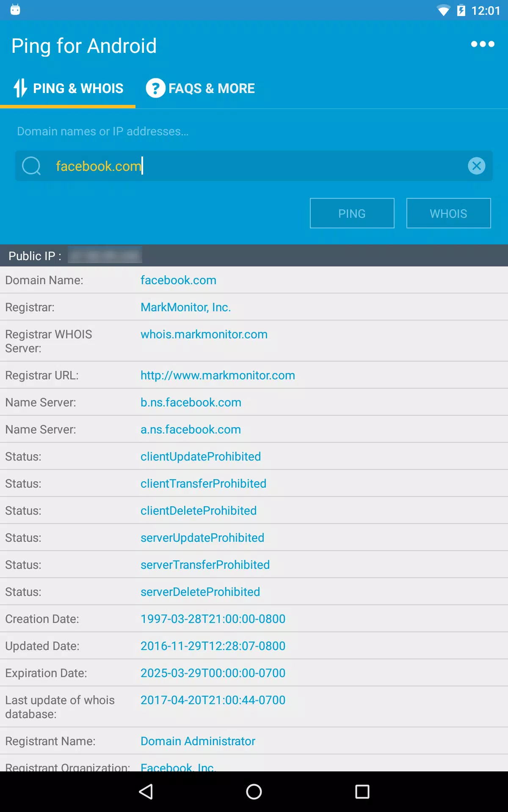Tap the Android home circle icon
The width and height of the screenshot is (508, 812).
point(254,792)
